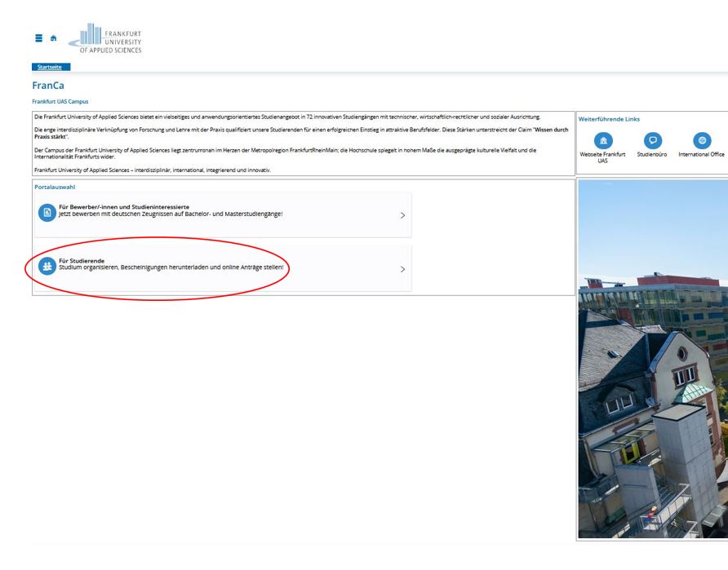This screenshot has height=570, width=728.
Task: Open Webseite Frankfurt UAS link text
Action: point(602,157)
